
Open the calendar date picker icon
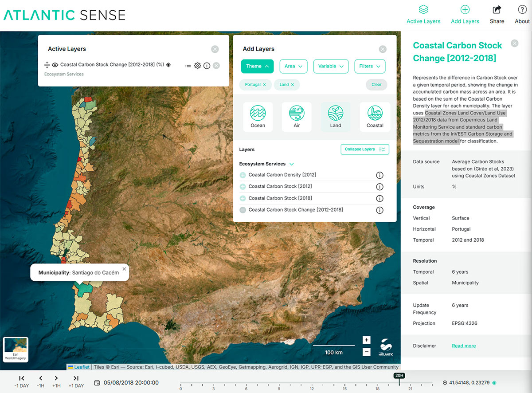point(97,383)
